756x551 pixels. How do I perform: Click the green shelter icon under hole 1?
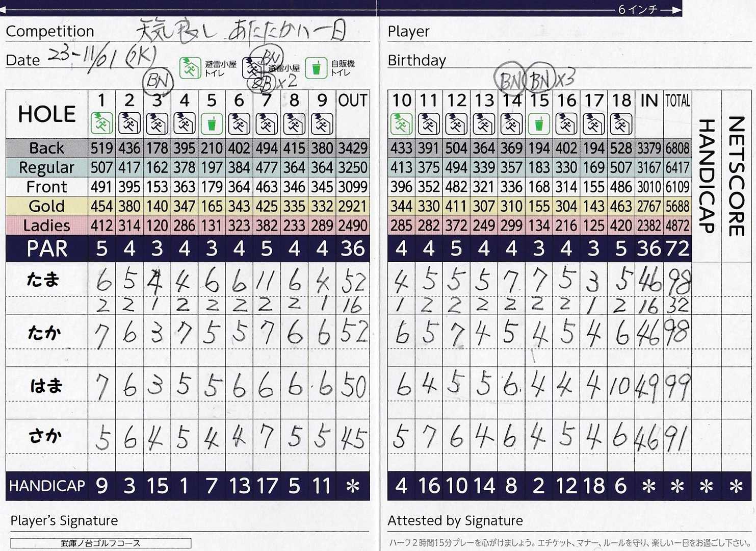click(x=101, y=123)
